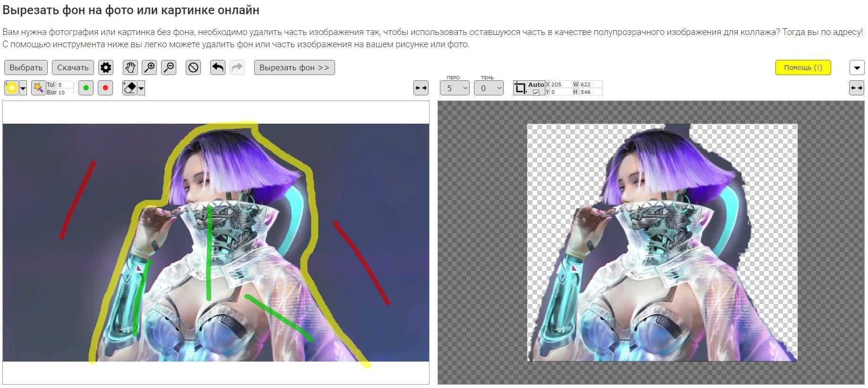Select the hand pan tool
This screenshot has width=868, height=388.
(x=130, y=67)
